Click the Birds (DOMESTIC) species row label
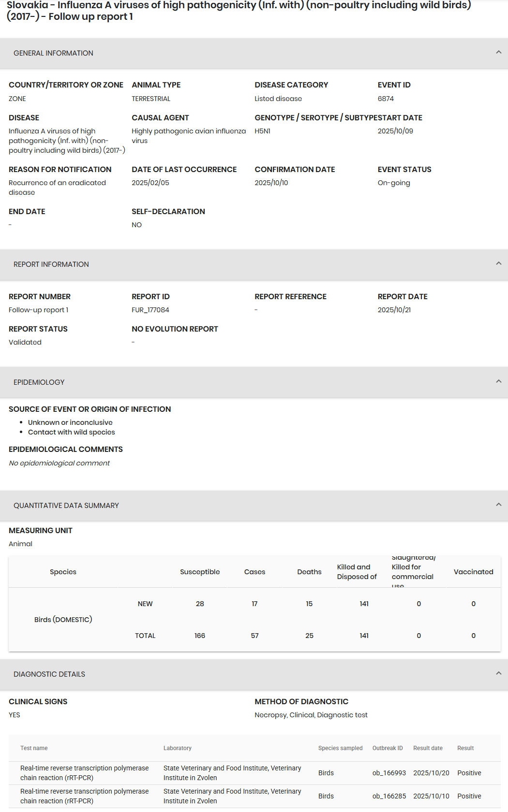The height and width of the screenshot is (812, 508). [63, 620]
